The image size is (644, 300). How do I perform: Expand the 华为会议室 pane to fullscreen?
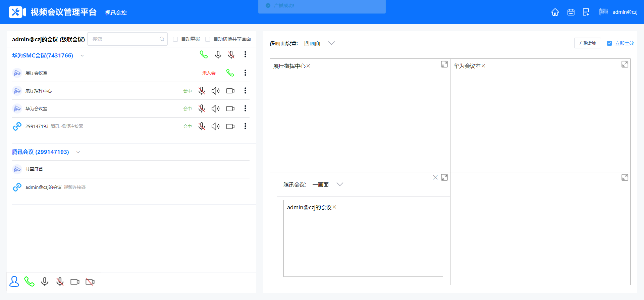tap(625, 64)
